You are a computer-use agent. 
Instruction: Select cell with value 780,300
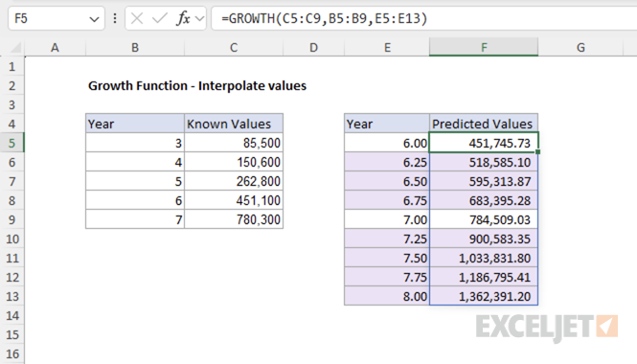point(234,219)
